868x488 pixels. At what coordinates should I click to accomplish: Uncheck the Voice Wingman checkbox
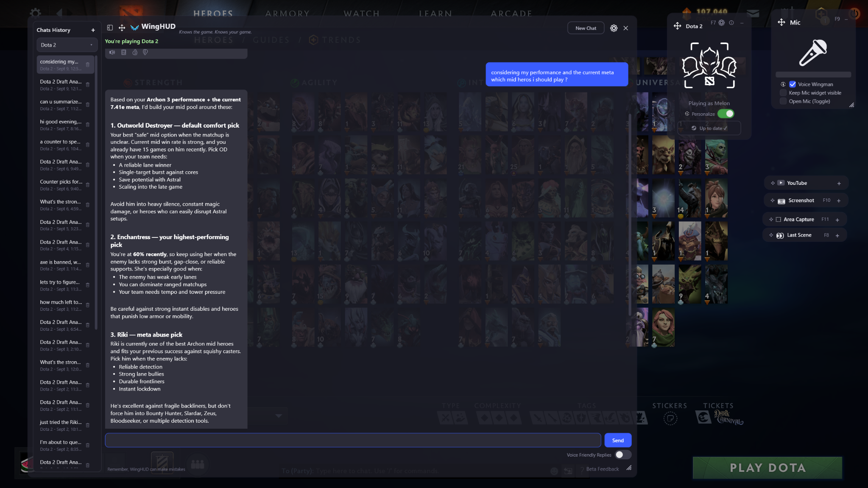(x=793, y=84)
